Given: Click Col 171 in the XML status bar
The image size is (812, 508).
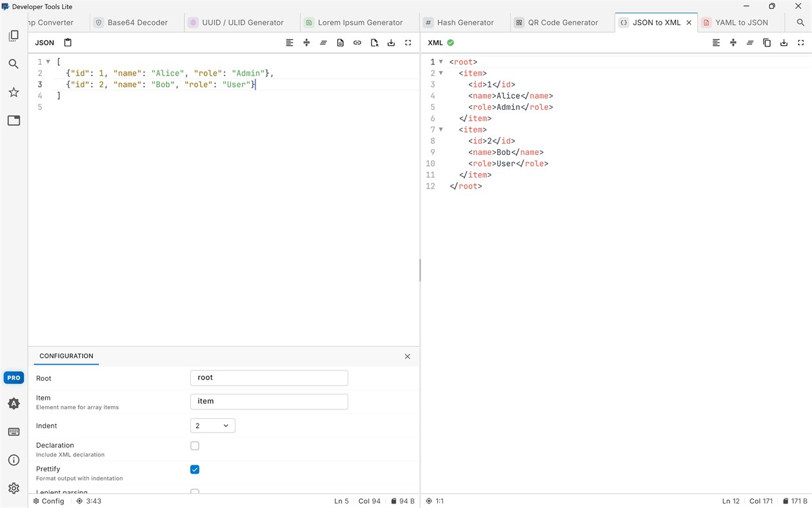Looking at the screenshot, I should pos(761,501).
